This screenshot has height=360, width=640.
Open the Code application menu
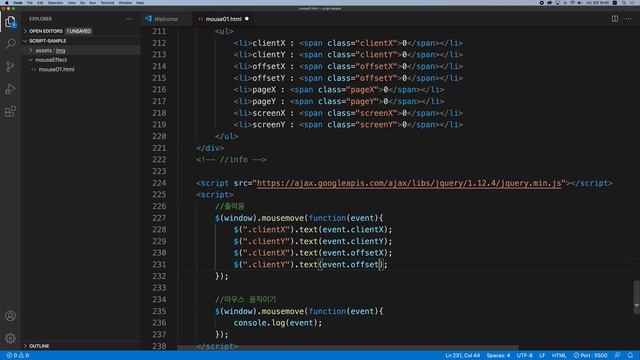(18, 2)
